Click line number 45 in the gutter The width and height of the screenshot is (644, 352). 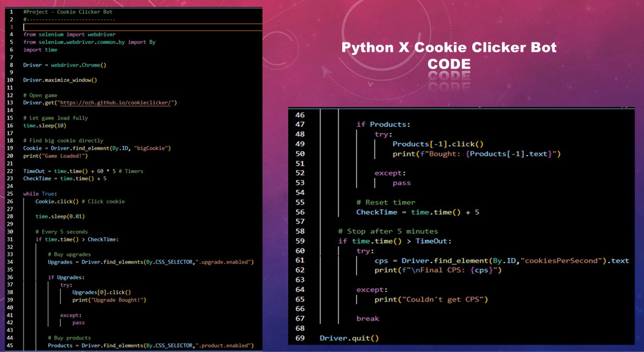(x=10, y=346)
